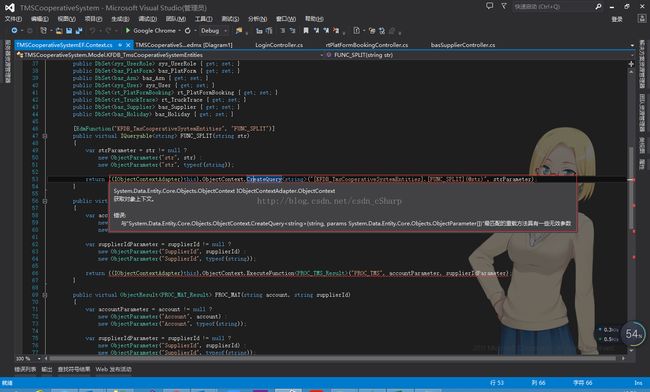
Task: Click the Navigate Backward toolbar icon
Action: pyautogui.click(x=14, y=31)
